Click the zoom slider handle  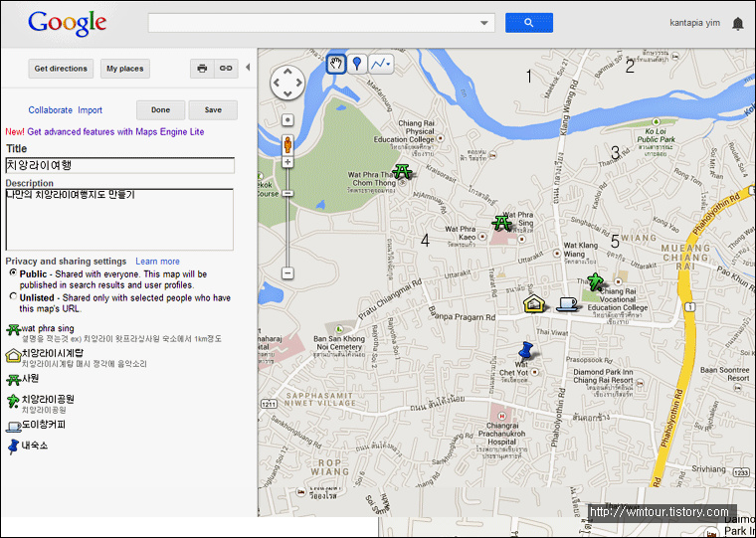point(287,193)
